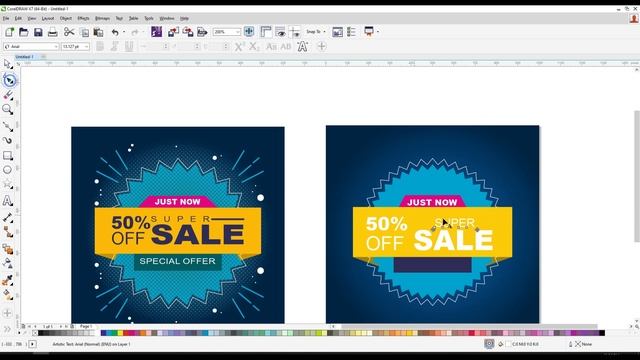Open a file with the folder icon
Image resolution: width=640 pixels, height=360 pixels.
click(x=24, y=32)
